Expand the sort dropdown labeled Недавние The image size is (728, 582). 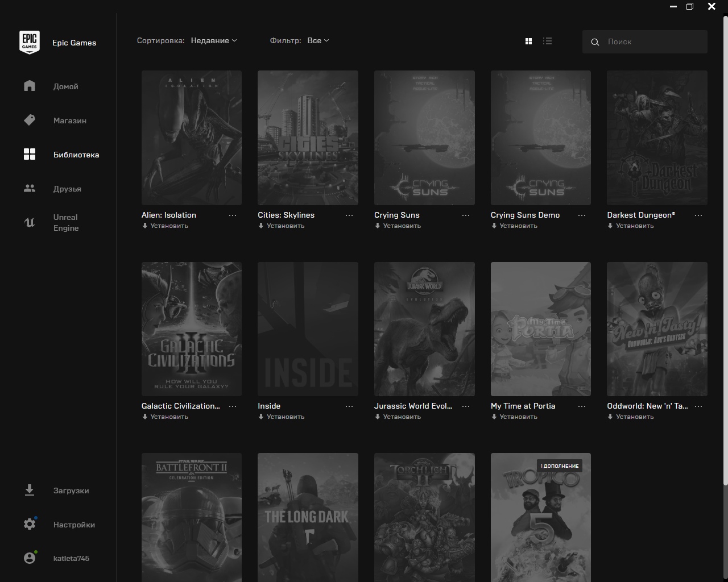point(214,41)
